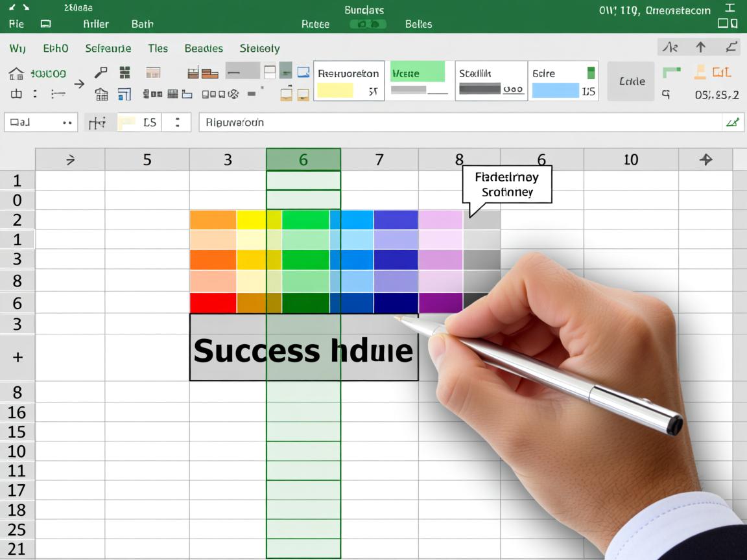Click the orange highlighter stamp icon
The height and width of the screenshot is (560, 747).
click(x=700, y=73)
